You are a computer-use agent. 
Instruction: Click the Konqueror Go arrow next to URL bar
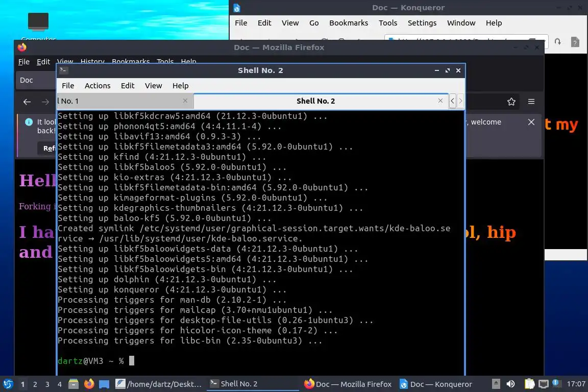[x=557, y=42]
